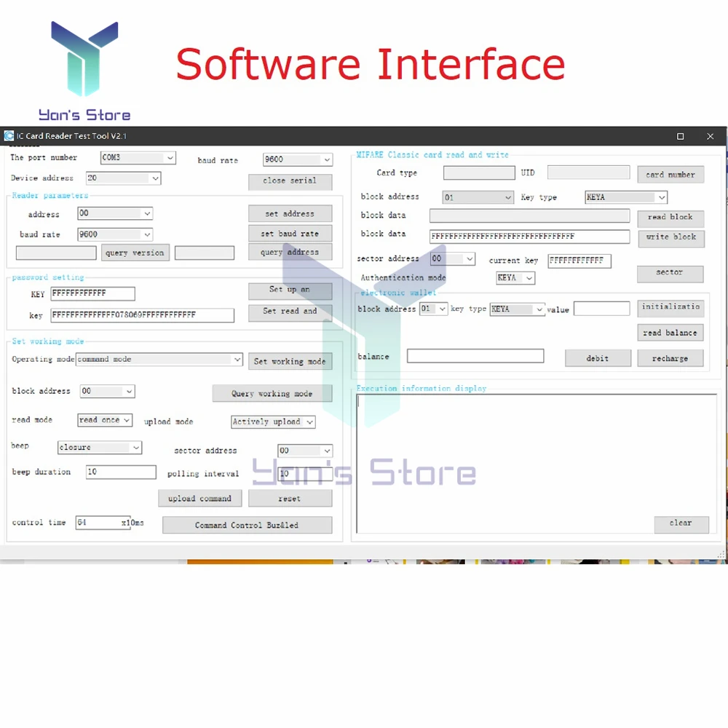
Task: Open the Key type KEYA dropdown
Action: 626,197
